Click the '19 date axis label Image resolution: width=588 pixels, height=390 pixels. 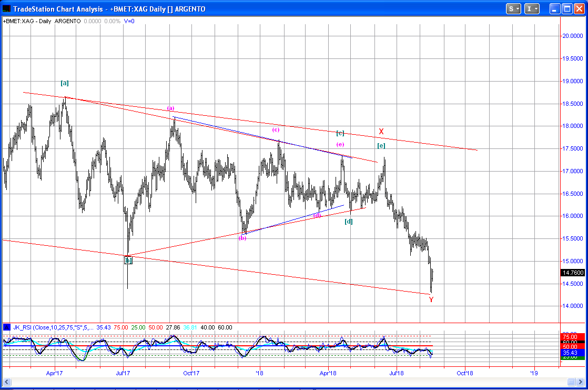(534, 373)
